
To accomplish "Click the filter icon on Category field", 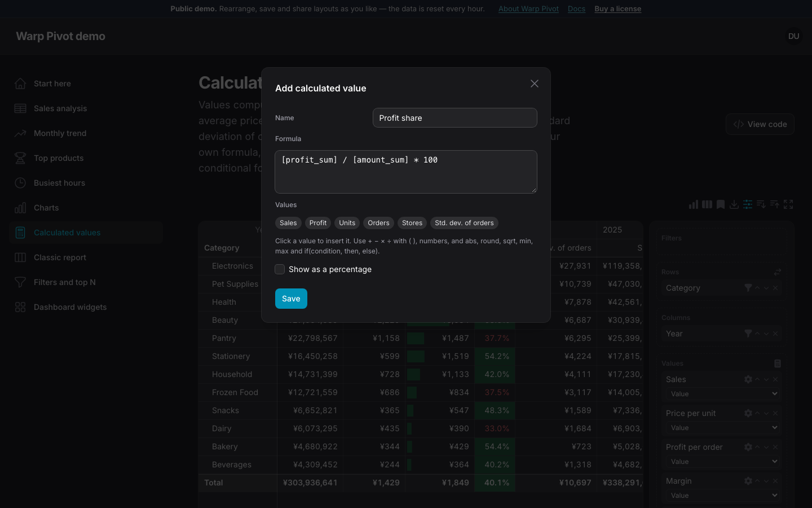I will click(748, 288).
